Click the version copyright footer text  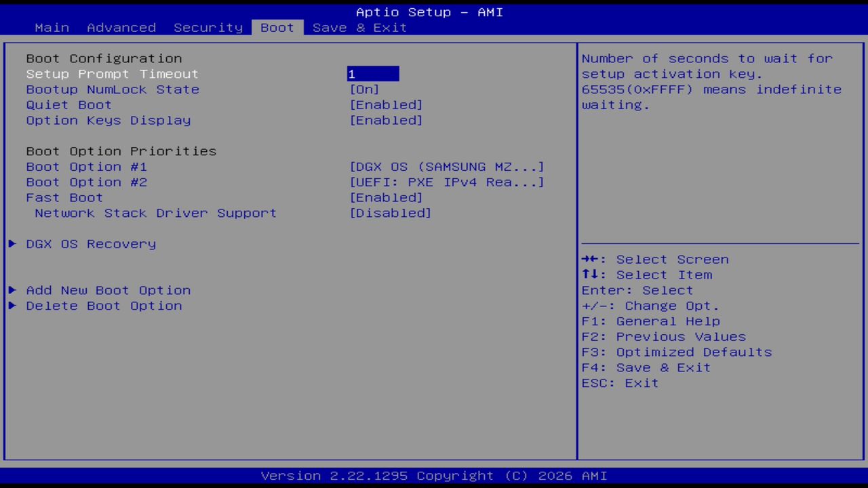(x=434, y=476)
